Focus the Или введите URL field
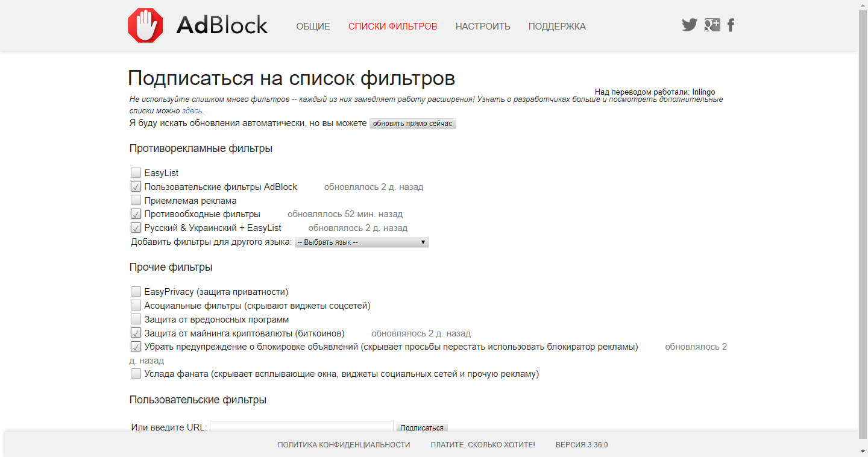 [301, 427]
